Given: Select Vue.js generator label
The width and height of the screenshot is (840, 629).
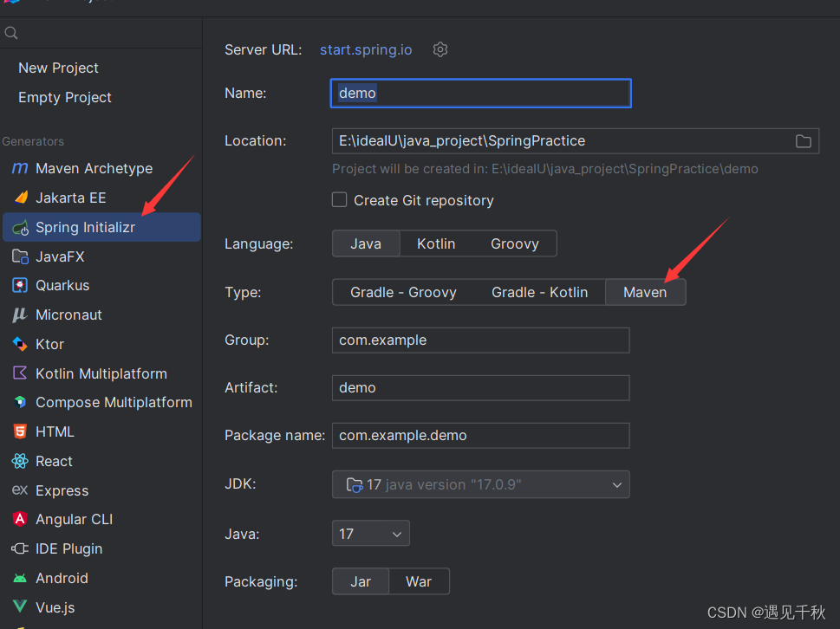Looking at the screenshot, I should 55,607.
